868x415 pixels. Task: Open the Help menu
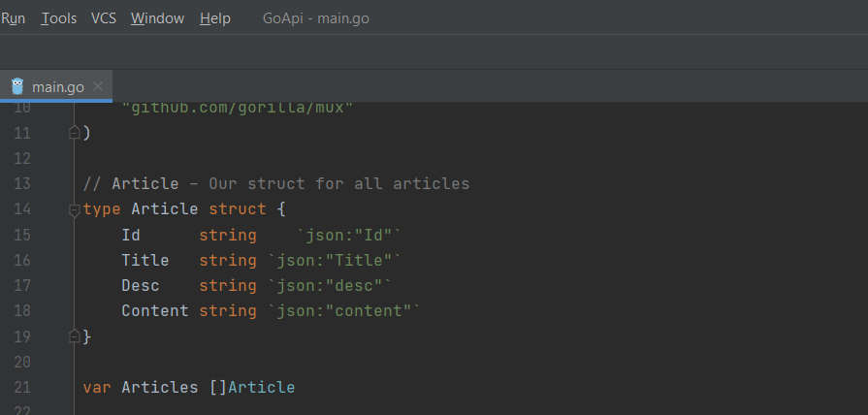(x=214, y=18)
